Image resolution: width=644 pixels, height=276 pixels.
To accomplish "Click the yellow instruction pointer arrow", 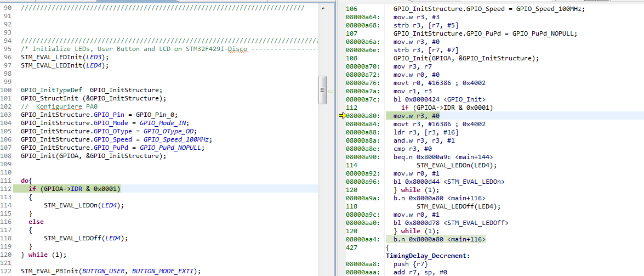I will [343, 115].
